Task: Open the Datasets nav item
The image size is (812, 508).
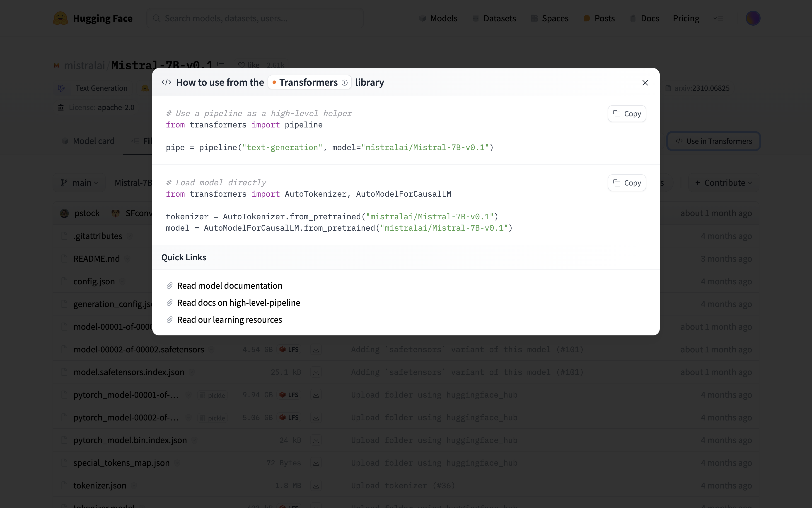Action: click(494, 18)
